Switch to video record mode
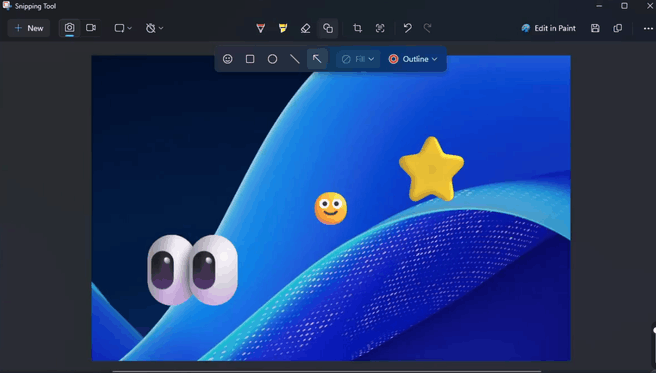656x373 pixels. tap(91, 28)
